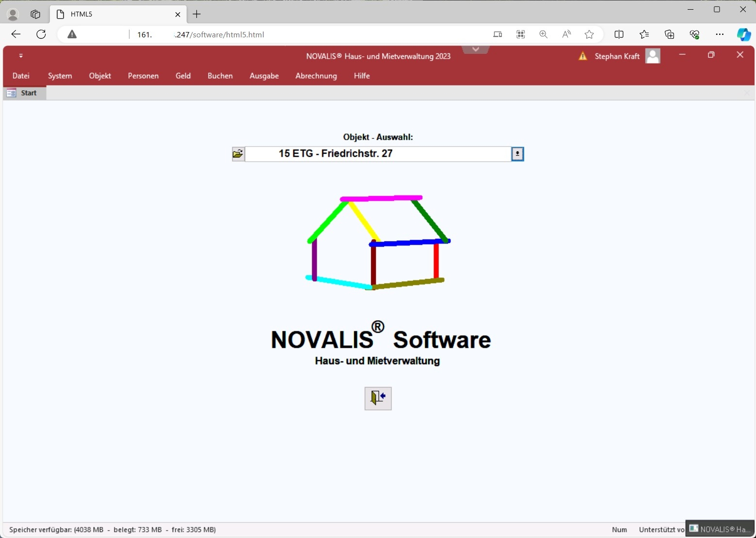Screen dimensions: 756x538
Task: Add this page to favorites star
Action: point(589,34)
